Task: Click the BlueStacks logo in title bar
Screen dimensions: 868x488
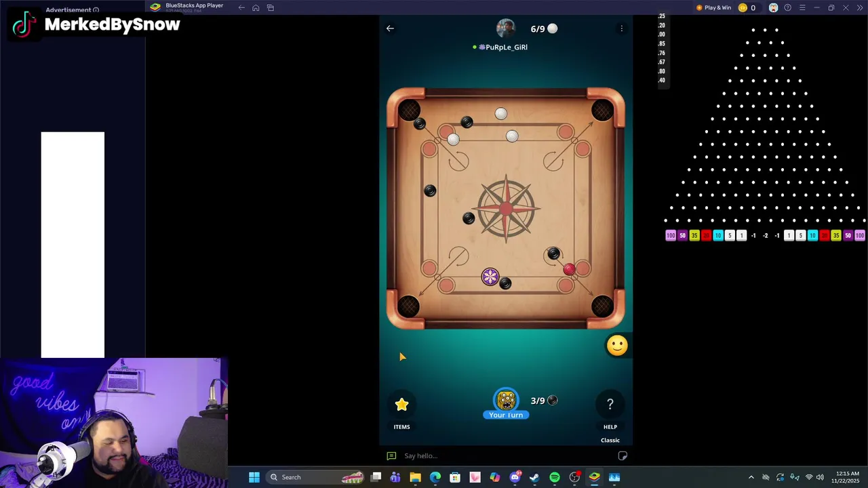Action: pos(155,7)
